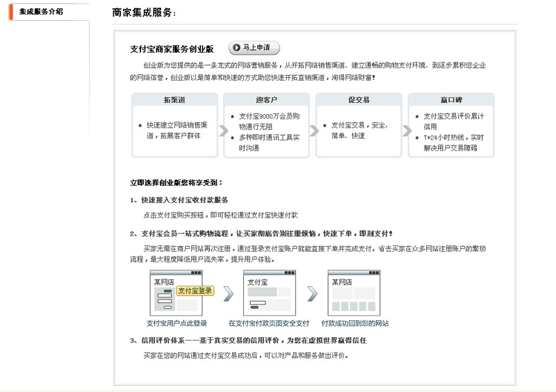Image resolution: width=556 pixels, height=392 pixels.
Task: Open the 在支付宝付款页面安全支付 link
Action: click(269, 323)
